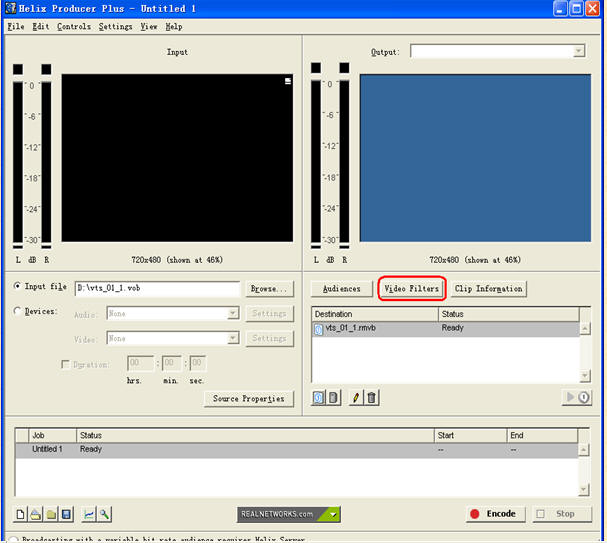Edit destination with the pencil icon
607x543 pixels.
pyautogui.click(x=356, y=397)
